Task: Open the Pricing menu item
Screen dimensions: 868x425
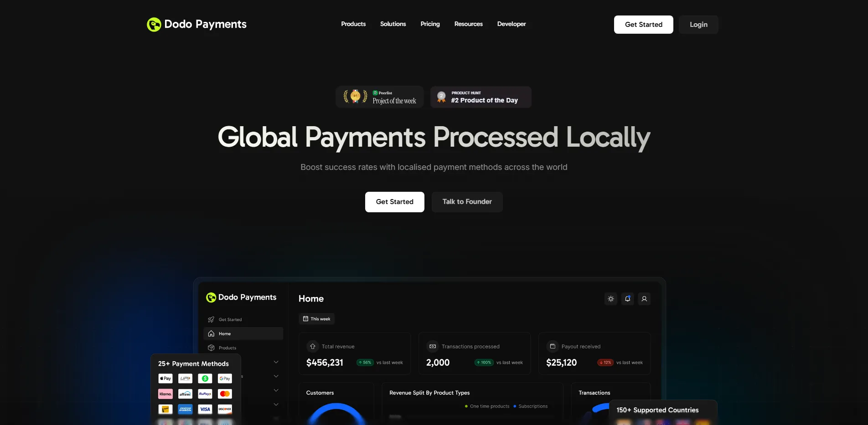Action: click(x=430, y=24)
